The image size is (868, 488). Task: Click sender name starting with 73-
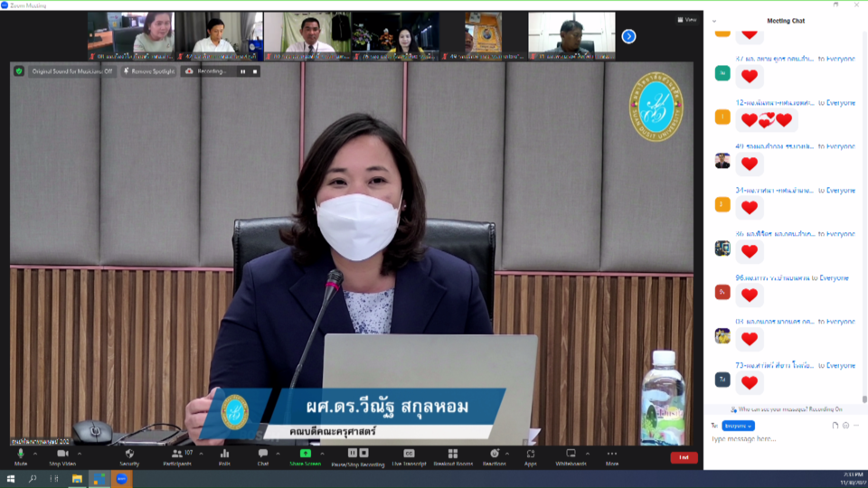point(775,366)
